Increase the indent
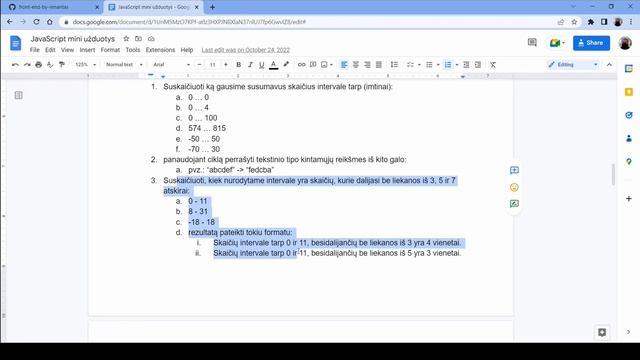This screenshot has width=640, height=360. pos(478,64)
